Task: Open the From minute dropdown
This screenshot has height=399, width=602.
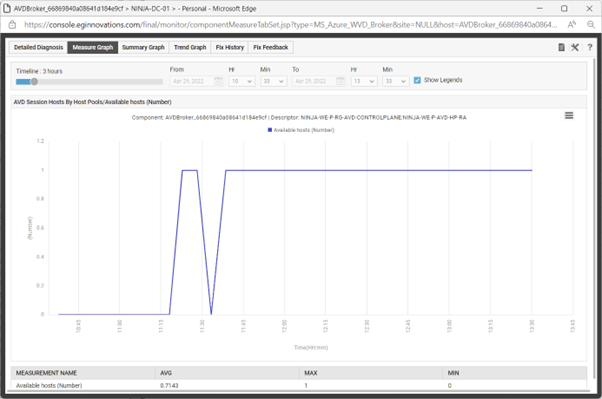Action: pyautogui.click(x=273, y=81)
